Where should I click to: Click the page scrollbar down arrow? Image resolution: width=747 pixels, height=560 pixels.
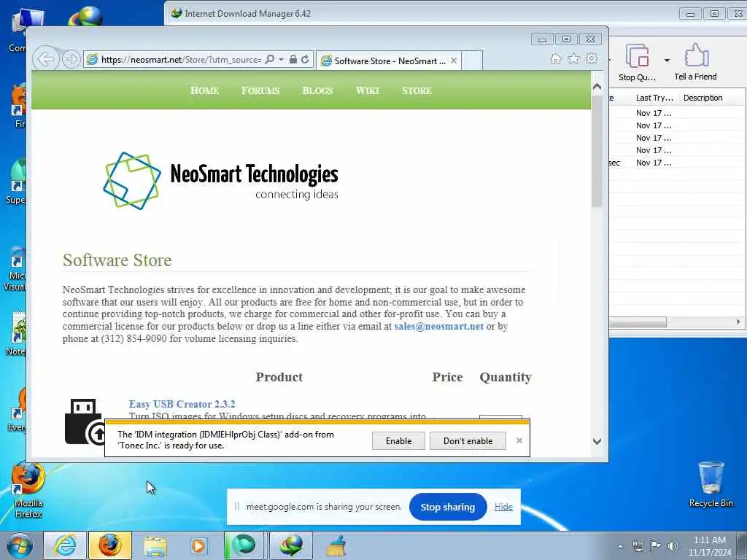click(x=597, y=441)
